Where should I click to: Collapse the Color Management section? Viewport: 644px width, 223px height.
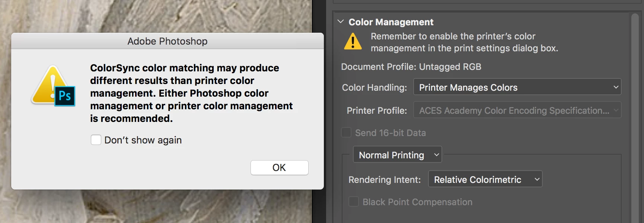coord(341,22)
